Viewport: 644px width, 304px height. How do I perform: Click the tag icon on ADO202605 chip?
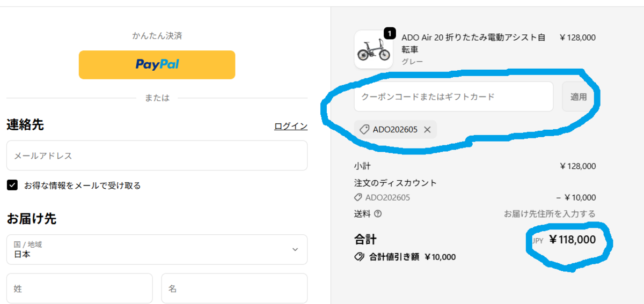pos(364,129)
